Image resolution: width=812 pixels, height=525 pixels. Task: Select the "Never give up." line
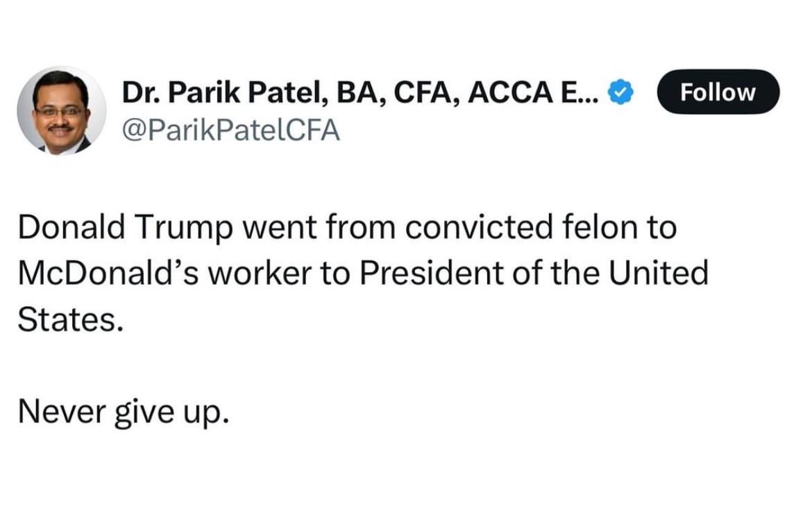122,412
